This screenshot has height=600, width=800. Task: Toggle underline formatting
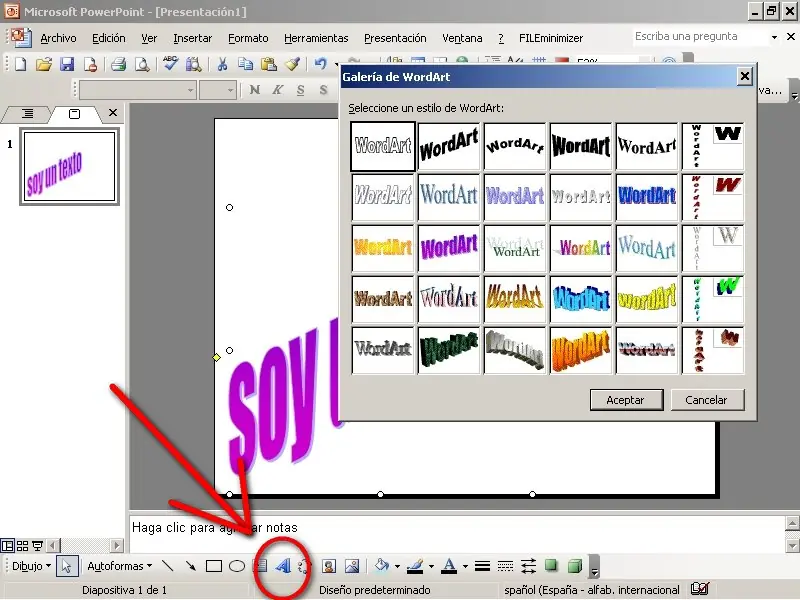300,90
